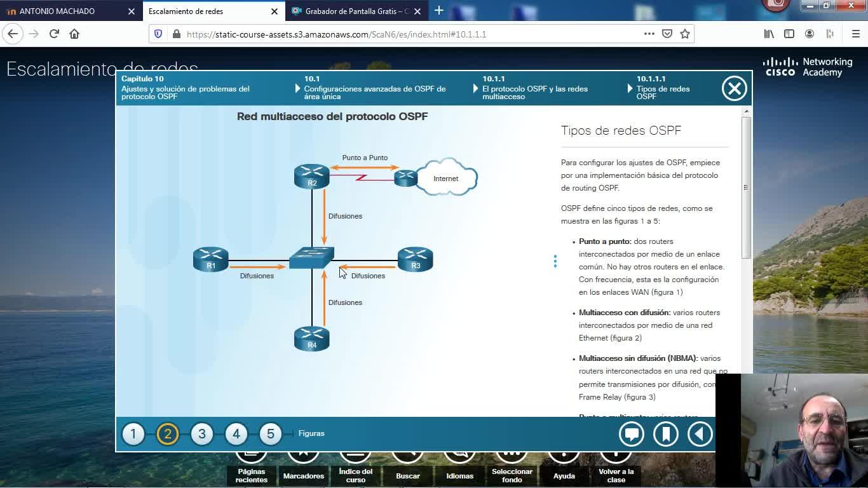
Task: Click scroll-up arrow of text panel
Action: coord(747,112)
